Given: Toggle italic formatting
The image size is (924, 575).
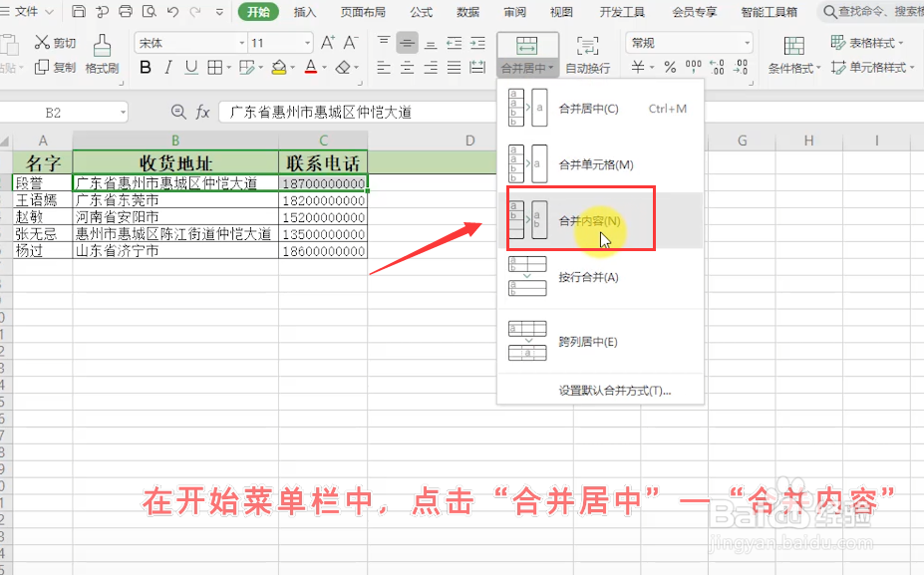Looking at the screenshot, I should (x=167, y=69).
